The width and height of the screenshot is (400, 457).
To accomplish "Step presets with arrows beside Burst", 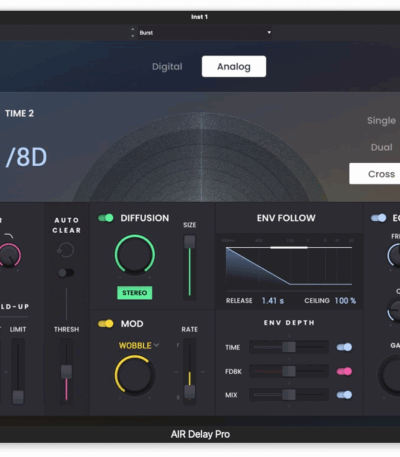I will 133,32.
